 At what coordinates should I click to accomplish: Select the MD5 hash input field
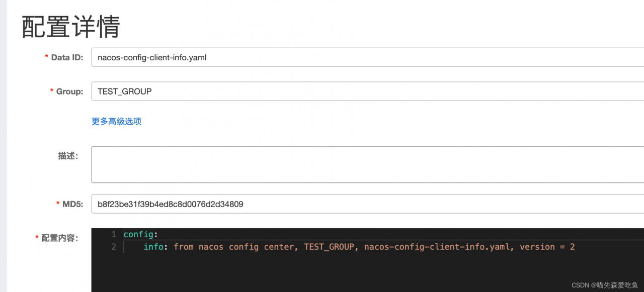tap(367, 204)
